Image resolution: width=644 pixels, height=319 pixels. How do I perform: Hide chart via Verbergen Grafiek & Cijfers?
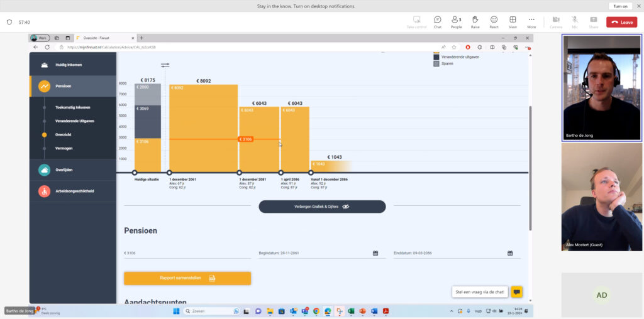coord(322,207)
